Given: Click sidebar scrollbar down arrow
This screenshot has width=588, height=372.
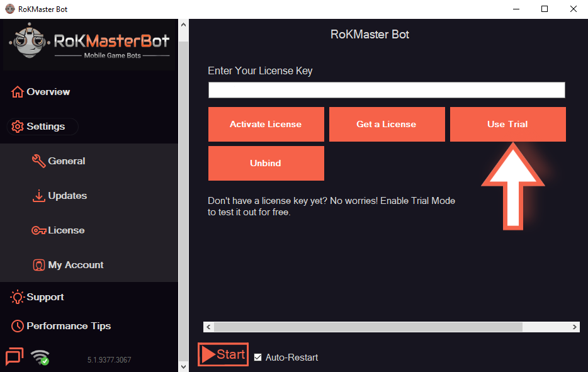Looking at the screenshot, I should click(183, 367).
